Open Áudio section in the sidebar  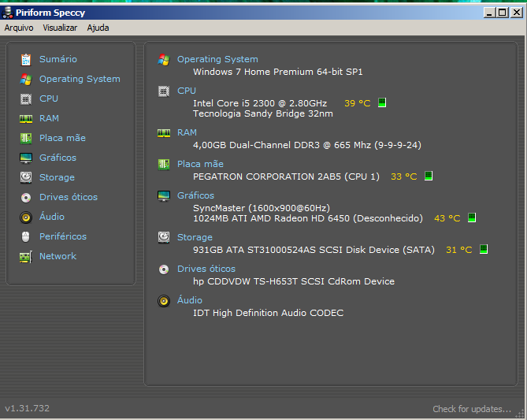click(52, 216)
